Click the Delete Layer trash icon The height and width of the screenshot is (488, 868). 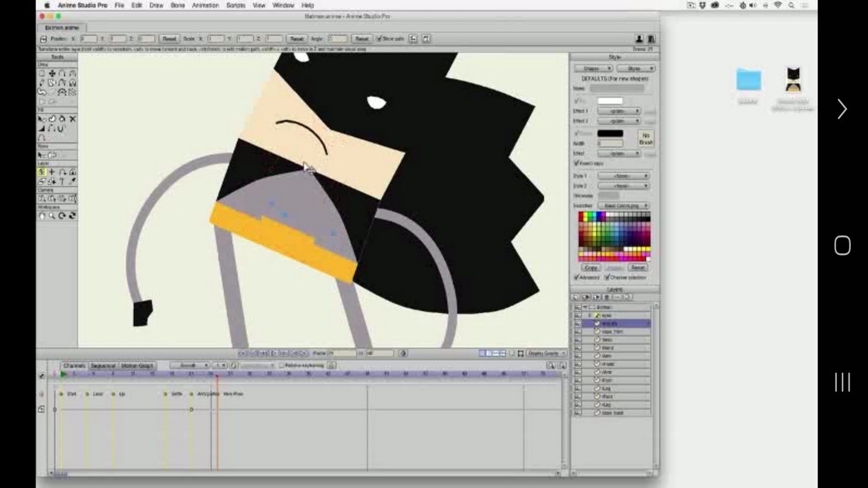(x=607, y=297)
